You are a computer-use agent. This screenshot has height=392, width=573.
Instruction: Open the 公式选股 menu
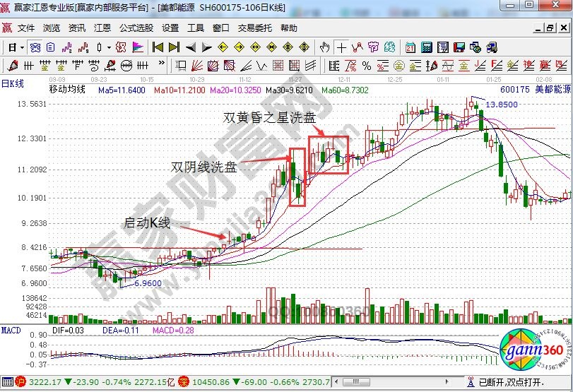tap(136, 28)
